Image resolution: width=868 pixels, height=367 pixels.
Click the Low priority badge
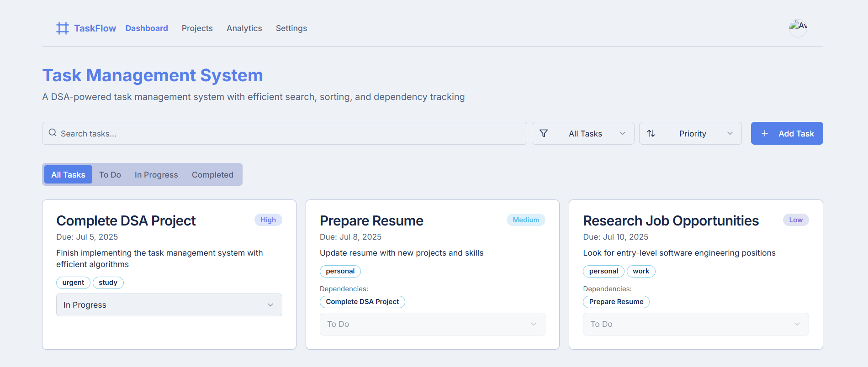tap(796, 220)
